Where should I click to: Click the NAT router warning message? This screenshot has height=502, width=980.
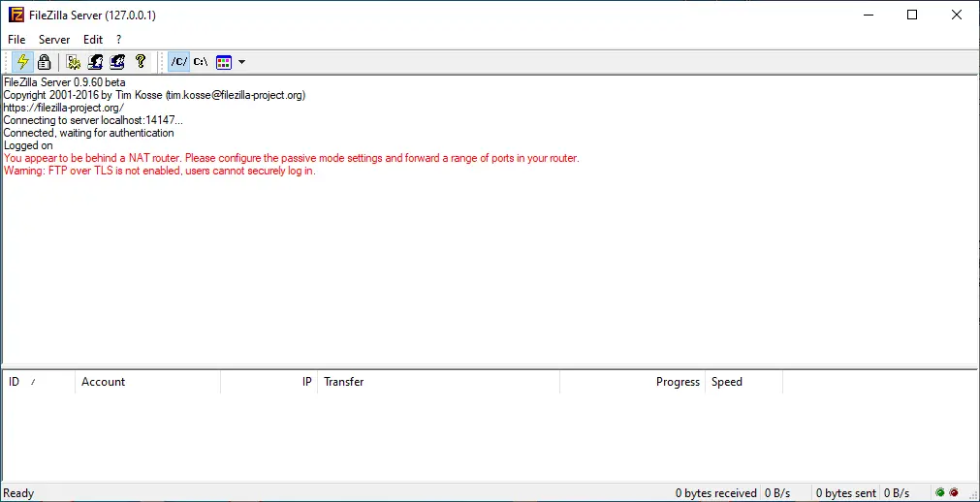coord(291,158)
